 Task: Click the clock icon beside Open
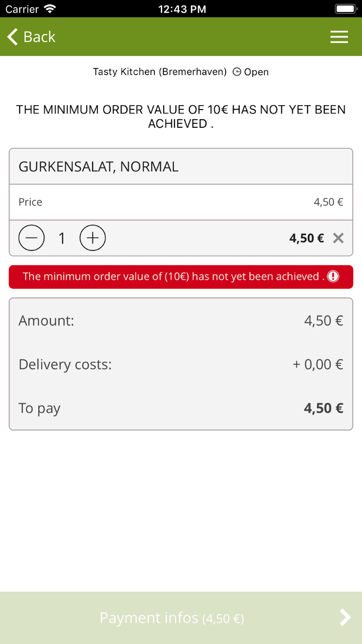click(237, 72)
